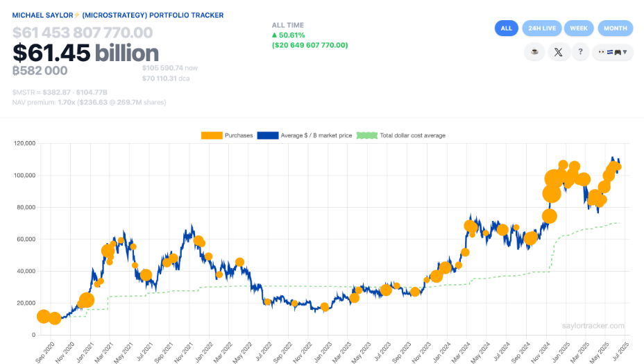Click the question mark help icon

coord(580,51)
